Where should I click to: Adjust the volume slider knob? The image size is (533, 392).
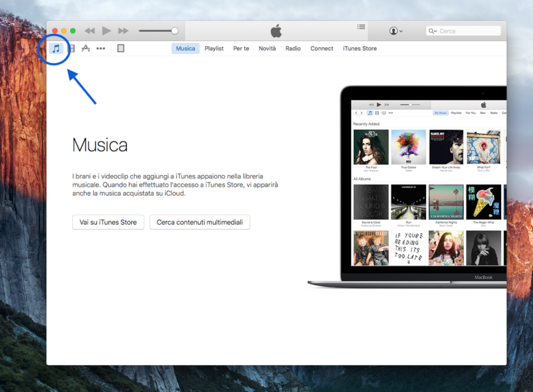tap(175, 31)
